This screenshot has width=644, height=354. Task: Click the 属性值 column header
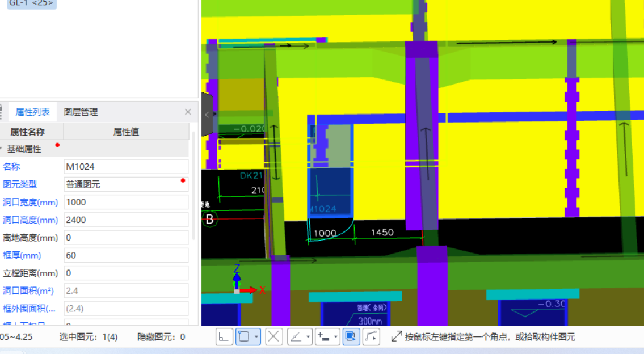(126, 132)
